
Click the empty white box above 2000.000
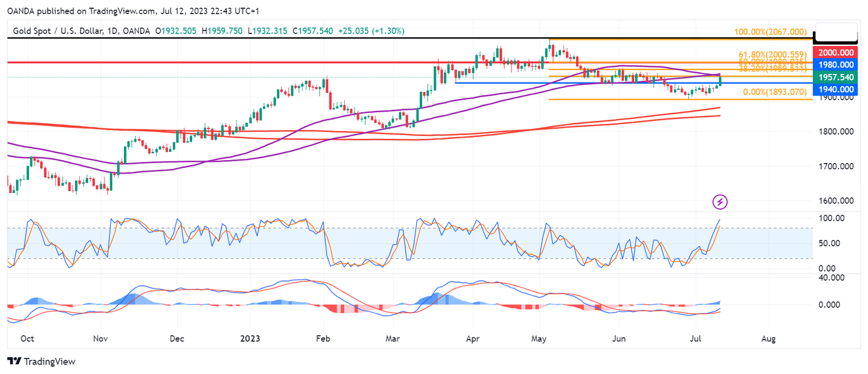point(836,32)
